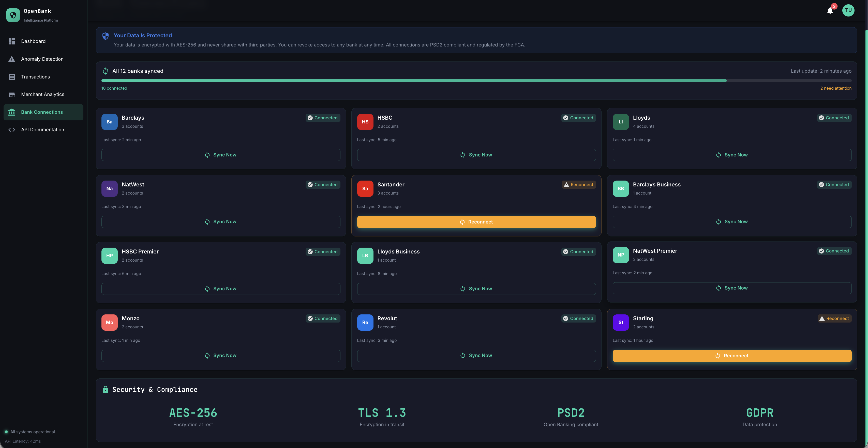868x448 pixels.
Task: Click the NatWest Premier NP logo tile
Action: pos(621,255)
